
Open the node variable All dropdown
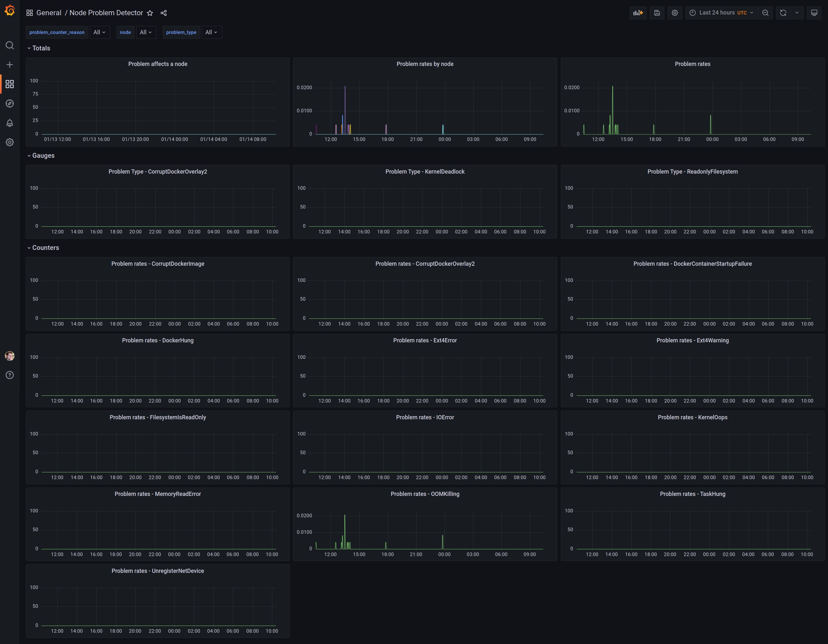146,32
